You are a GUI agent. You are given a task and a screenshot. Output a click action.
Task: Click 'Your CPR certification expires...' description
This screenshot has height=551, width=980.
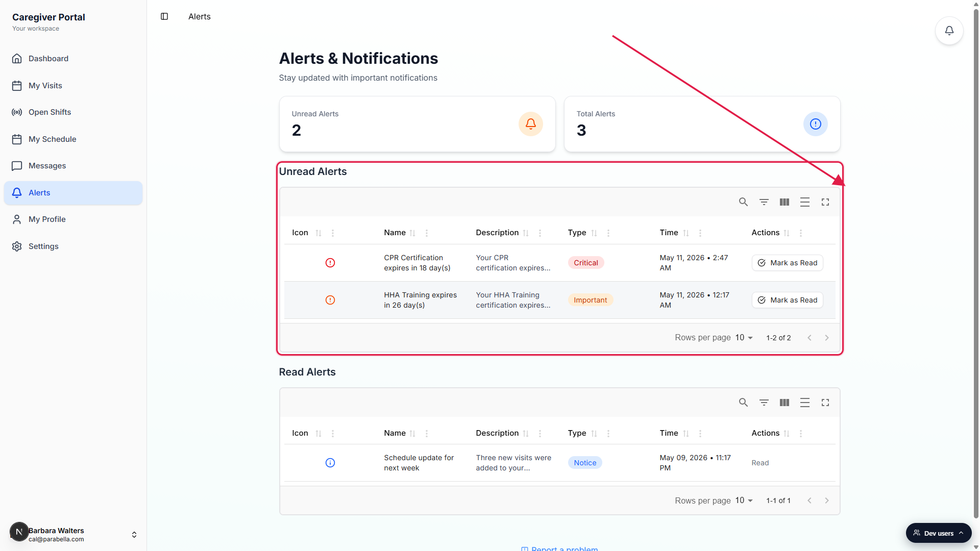(x=513, y=263)
